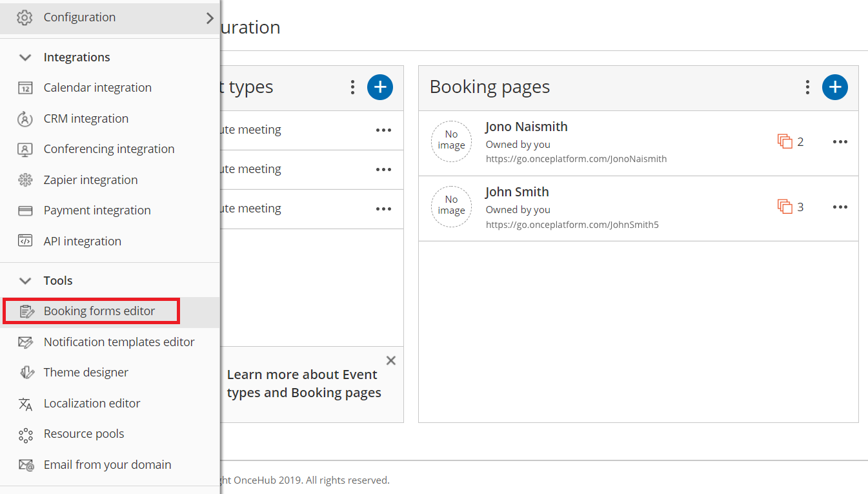Open options menu for John Smith page
868x494 pixels.
tap(840, 207)
